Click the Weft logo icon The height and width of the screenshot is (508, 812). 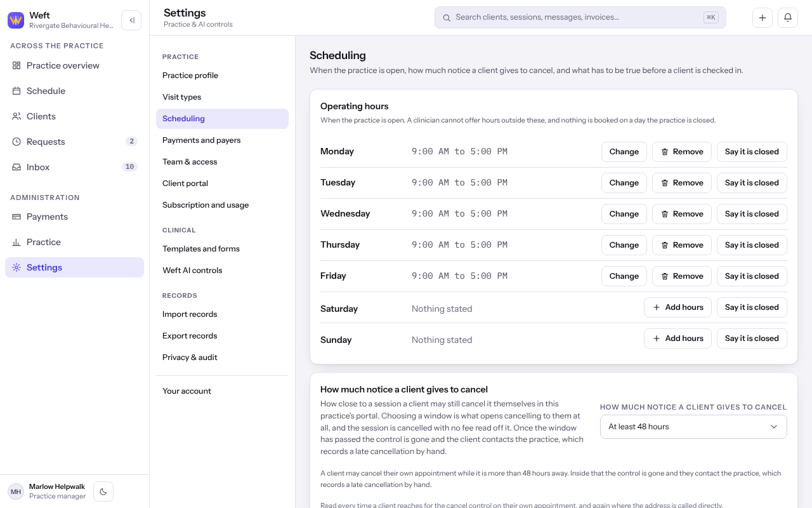16,20
